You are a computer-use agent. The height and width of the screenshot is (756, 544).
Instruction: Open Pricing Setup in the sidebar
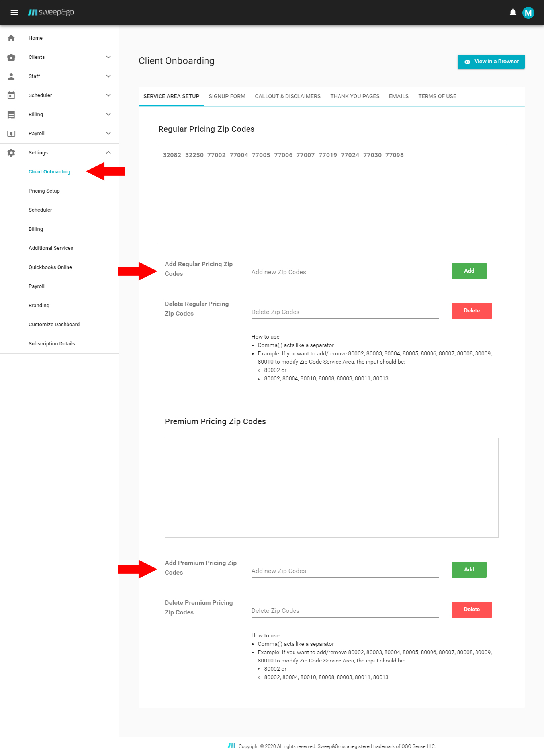coord(44,191)
